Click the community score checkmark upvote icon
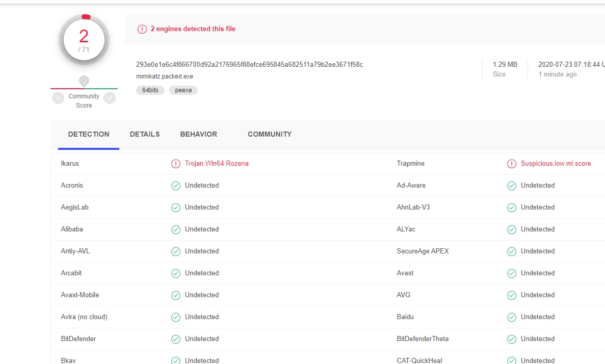Image resolution: width=605 pixels, height=364 pixels. 110,97
